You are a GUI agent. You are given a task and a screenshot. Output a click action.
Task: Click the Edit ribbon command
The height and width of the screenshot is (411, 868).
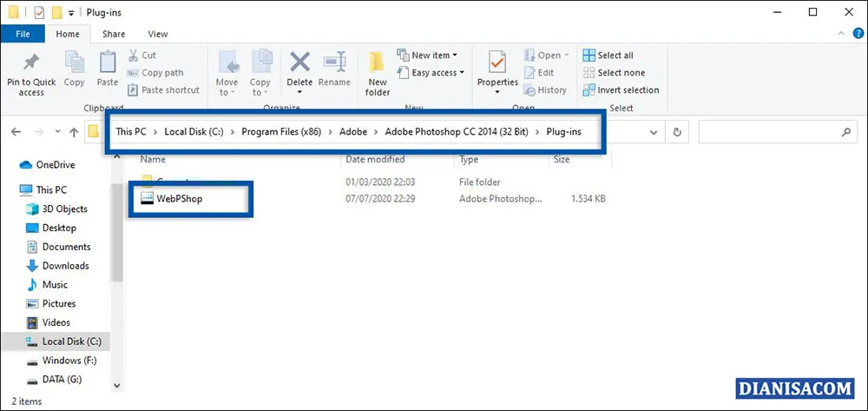(x=539, y=73)
